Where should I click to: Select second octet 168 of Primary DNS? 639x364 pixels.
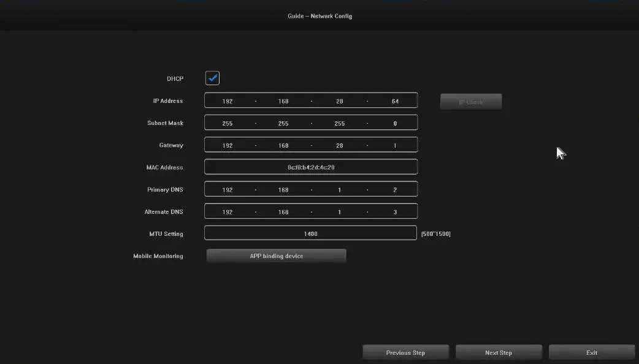pos(283,190)
